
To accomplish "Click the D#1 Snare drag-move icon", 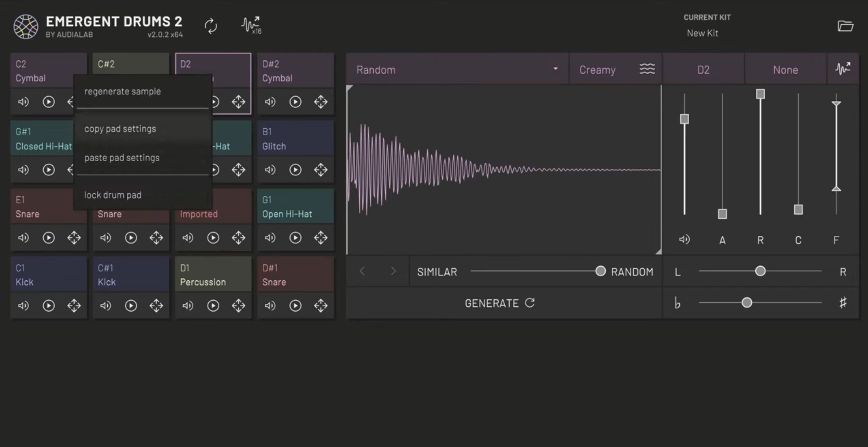I will (321, 306).
